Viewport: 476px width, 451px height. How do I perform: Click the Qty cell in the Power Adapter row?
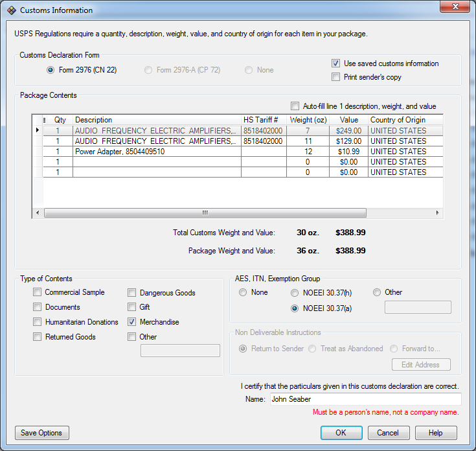(x=58, y=152)
